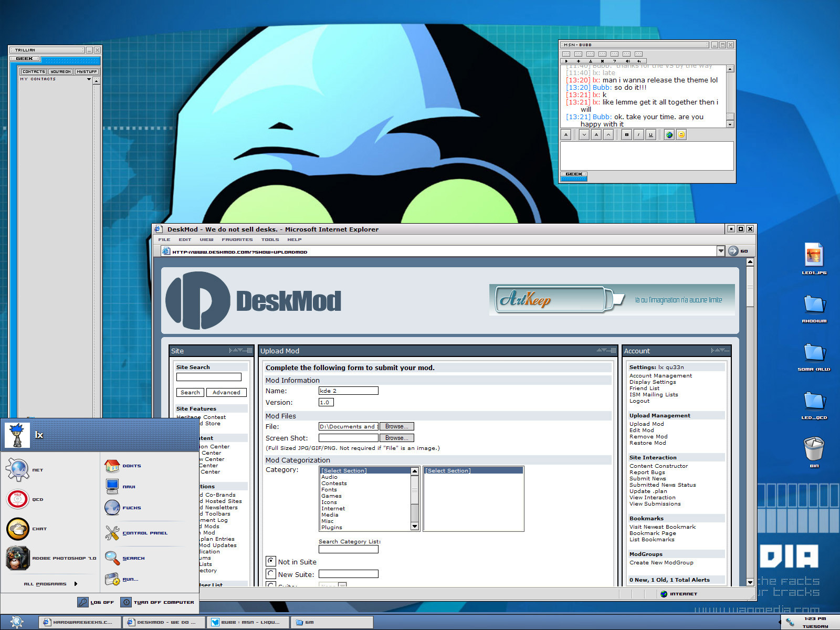The width and height of the screenshot is (840, 630).
Task: Open the Edit menu in Internet Explorer
Action: [185, 239]
